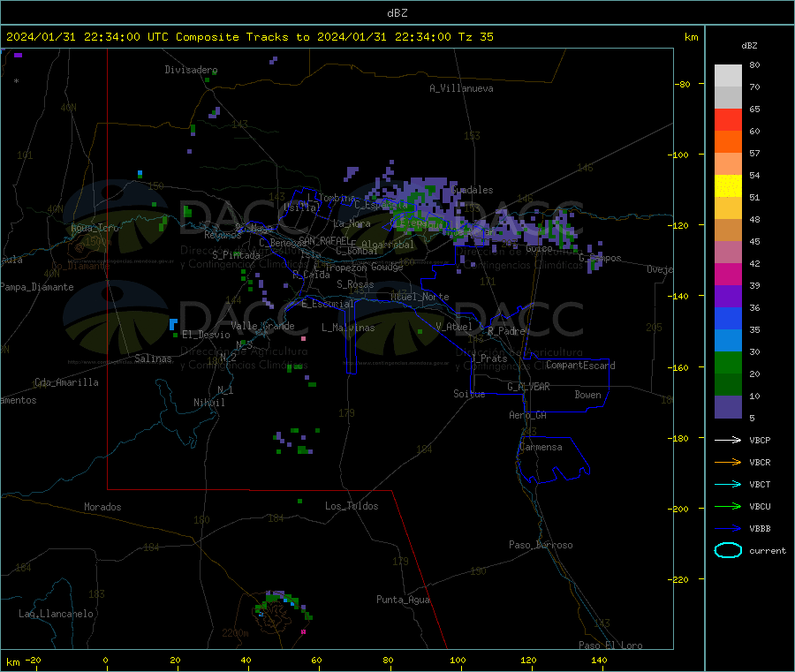795x672 pixels.
Task: Select the light gray 80 dBZ swatch
Action: point(728,76)
